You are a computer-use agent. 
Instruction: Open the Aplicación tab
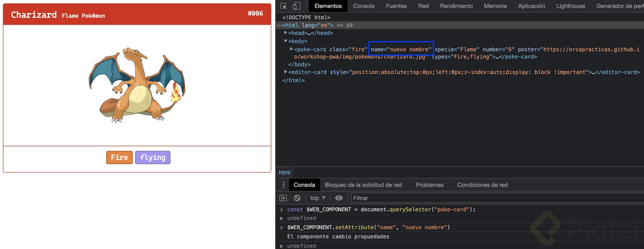pyautogui.click(x=531, y=6)
